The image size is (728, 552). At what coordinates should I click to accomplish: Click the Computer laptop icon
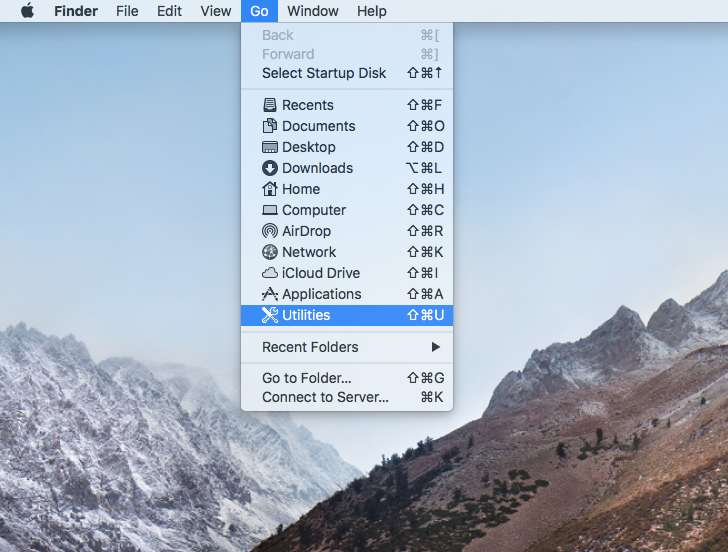(270, 210)
